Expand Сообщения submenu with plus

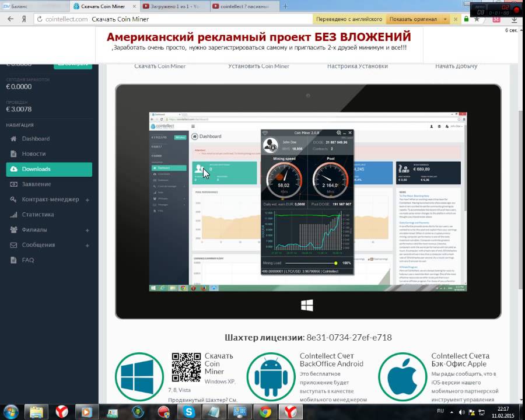pos(87,246)
